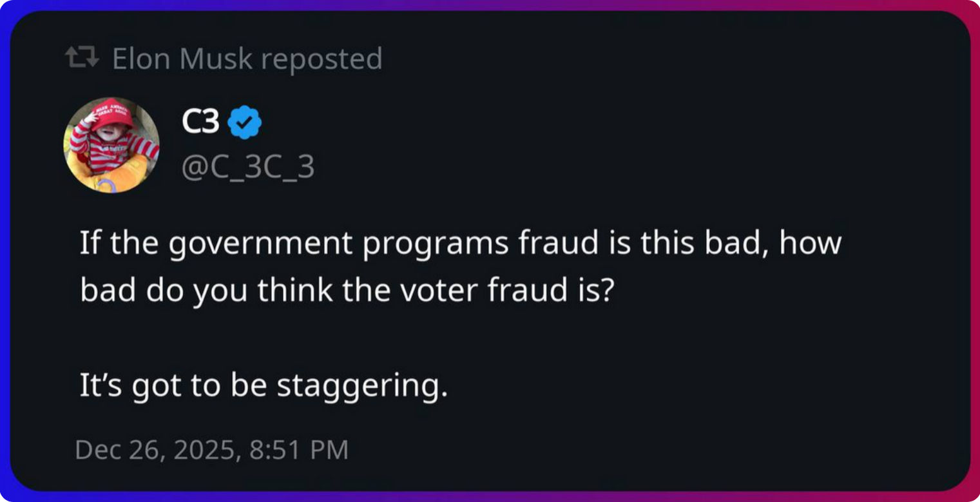Open the C3 profile avatar picture

coord(111,145)
